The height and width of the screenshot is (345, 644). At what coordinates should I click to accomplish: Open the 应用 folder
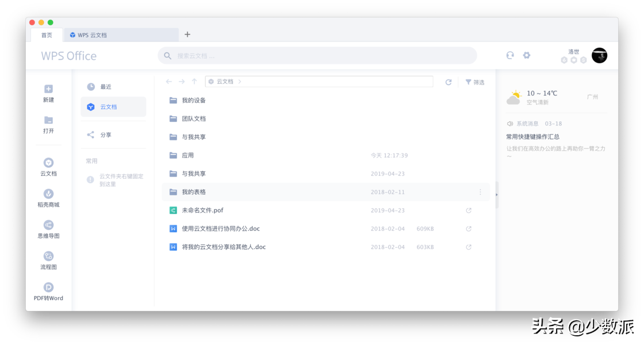(325, 155)
